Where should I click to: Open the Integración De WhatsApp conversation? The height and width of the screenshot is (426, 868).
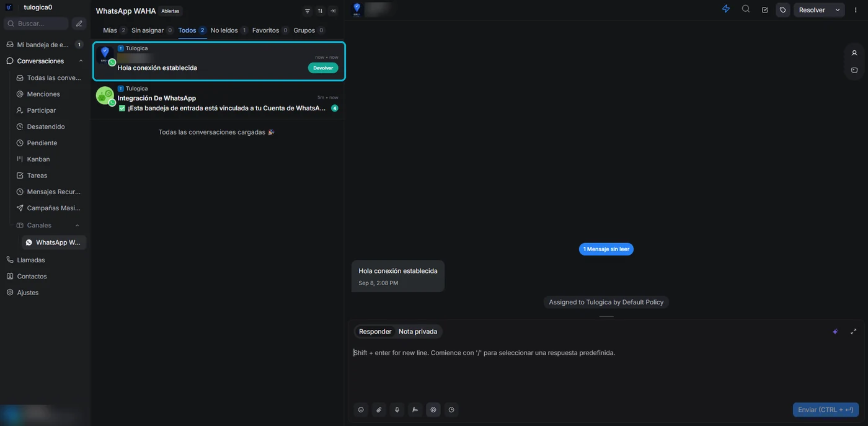coord(218,99)
